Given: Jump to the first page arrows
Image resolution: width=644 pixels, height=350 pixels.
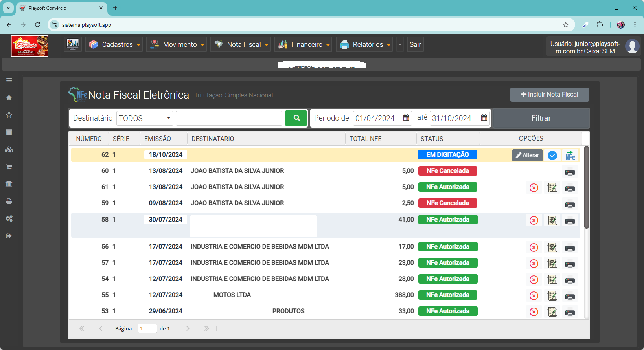Looking at the screenshot, I should [82, 328].
